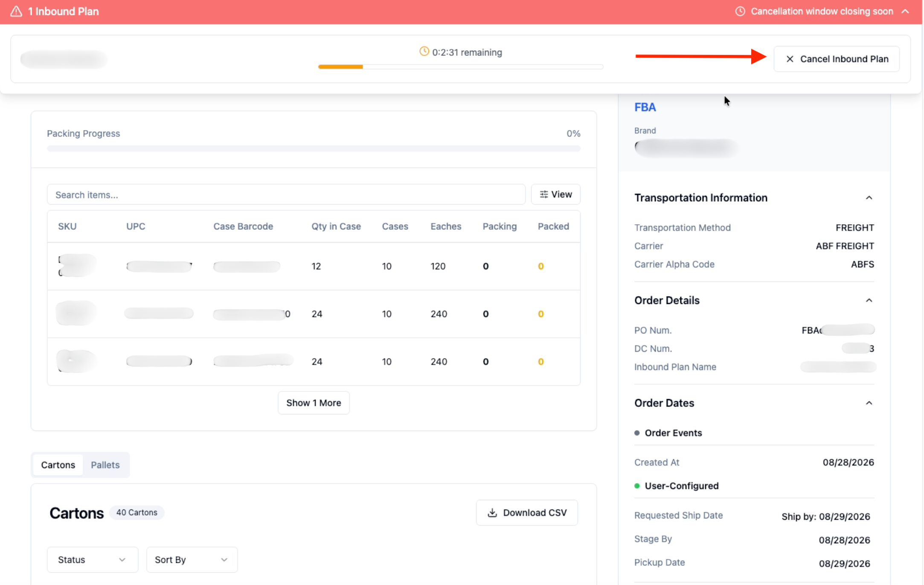Click the cancellation countdown progress bar
Viewport: 924px width, 585px height.
[x=461, y=67]
